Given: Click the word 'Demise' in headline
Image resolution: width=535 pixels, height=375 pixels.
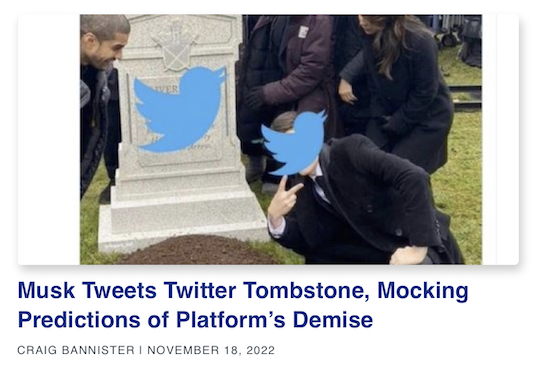Looking at the screenshot, I should 333,320.
